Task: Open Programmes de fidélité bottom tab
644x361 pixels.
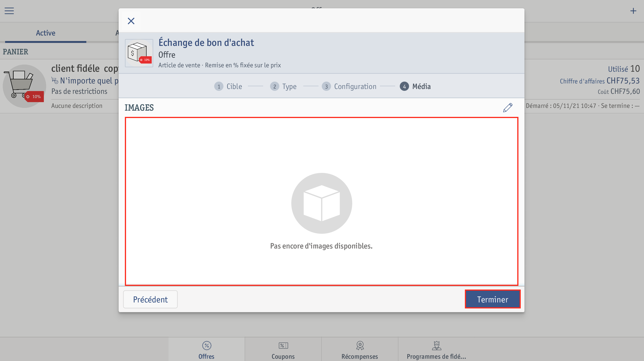Action: tap(436, 350)
